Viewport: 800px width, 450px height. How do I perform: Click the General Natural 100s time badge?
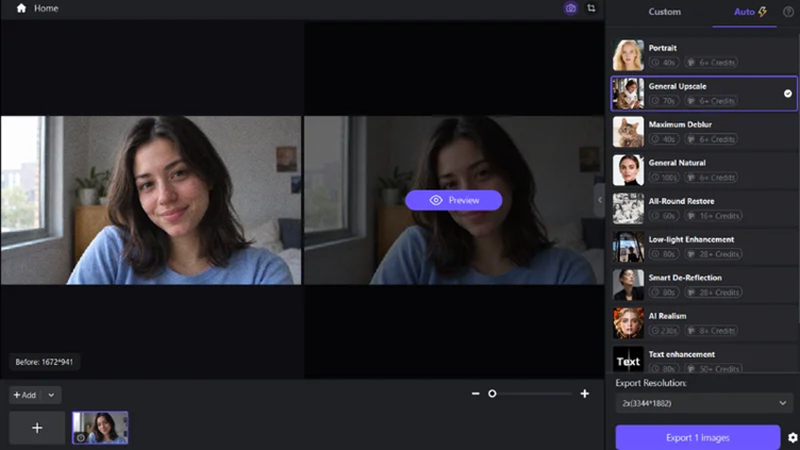[664, 178]
